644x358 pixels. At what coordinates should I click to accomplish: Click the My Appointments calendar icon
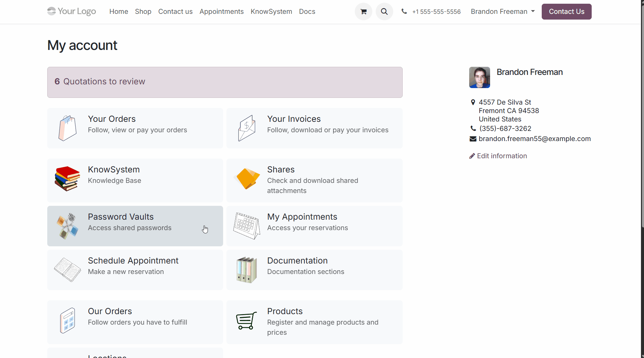pos(247,226)
